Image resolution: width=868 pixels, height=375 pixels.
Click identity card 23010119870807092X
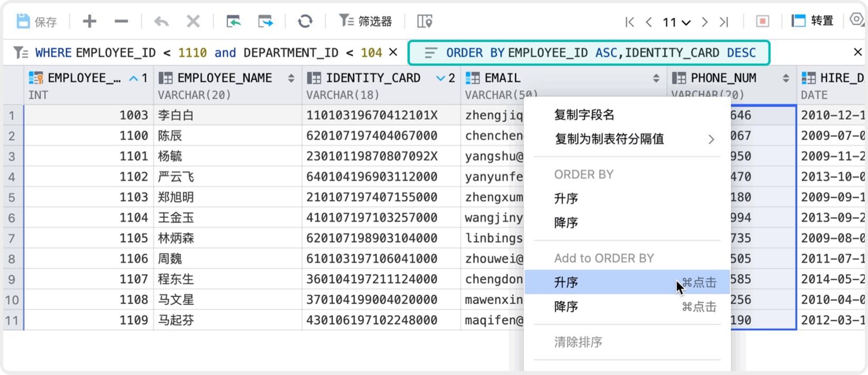pyautogui.click(x=381, y=157)
